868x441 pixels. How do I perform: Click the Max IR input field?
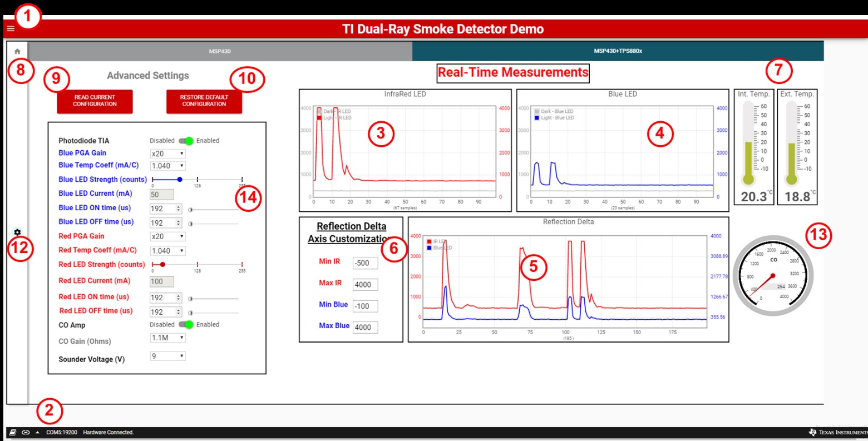click(365, 284)
